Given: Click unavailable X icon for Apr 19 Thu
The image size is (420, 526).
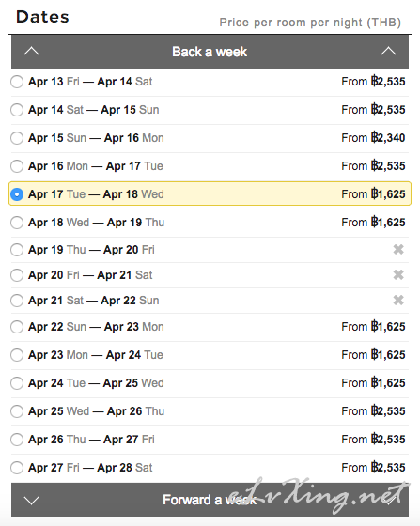Looking at the screenshot, I should click(398, 249).
